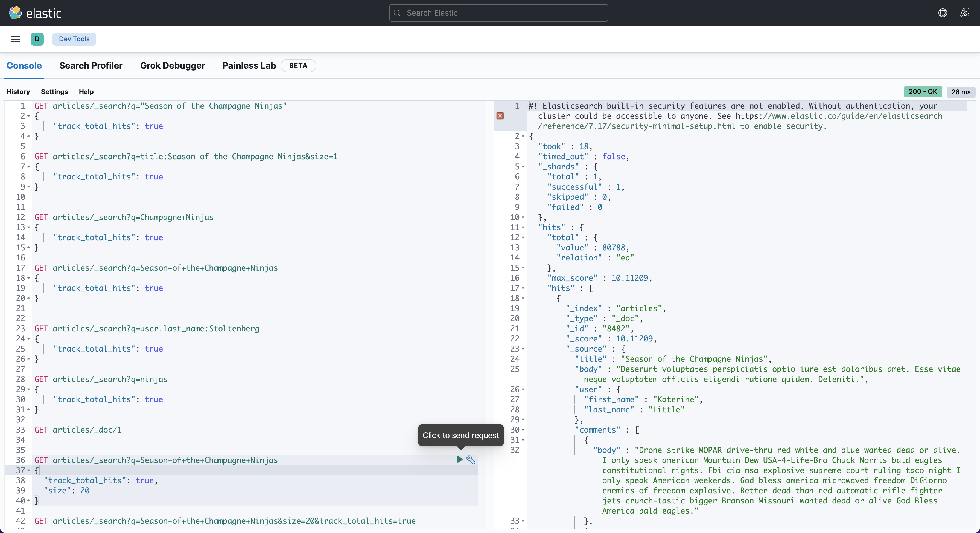980x533 pixels.
Task: Click the "last_name" : "Little" response line
Action: point(634,410)
